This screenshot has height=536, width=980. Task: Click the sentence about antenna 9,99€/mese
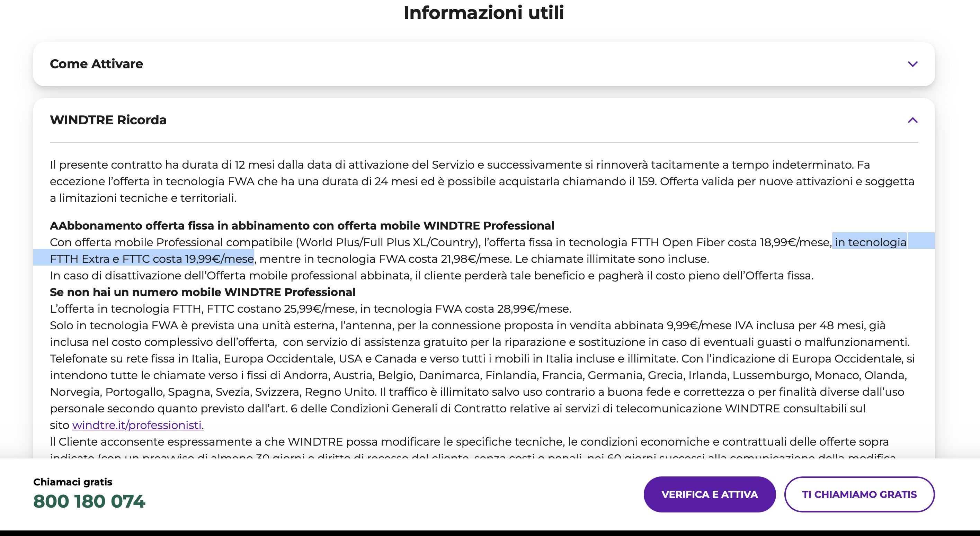tap(467, 325)
